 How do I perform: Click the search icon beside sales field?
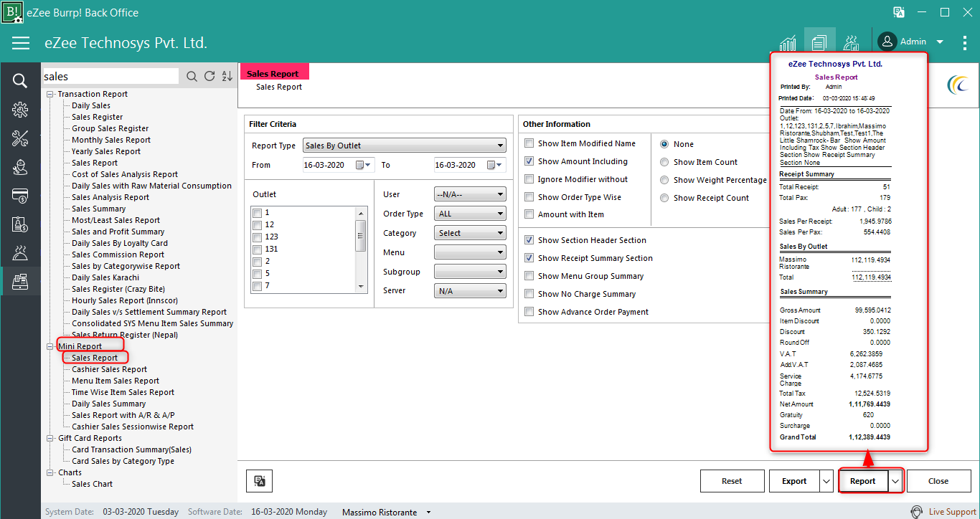[192, 77]
